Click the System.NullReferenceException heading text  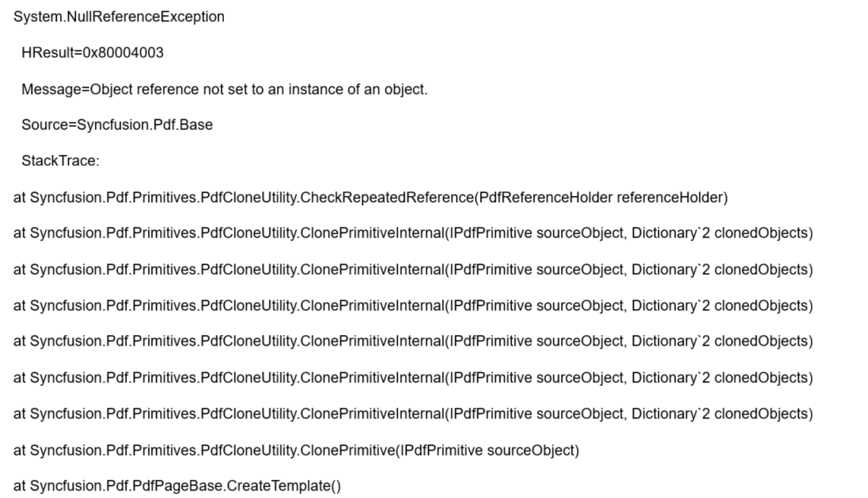click(119, 17)
